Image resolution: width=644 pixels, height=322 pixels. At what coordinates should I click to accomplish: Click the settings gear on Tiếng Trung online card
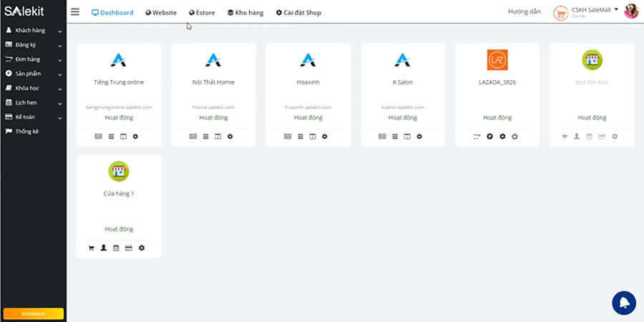pos(135,136)
